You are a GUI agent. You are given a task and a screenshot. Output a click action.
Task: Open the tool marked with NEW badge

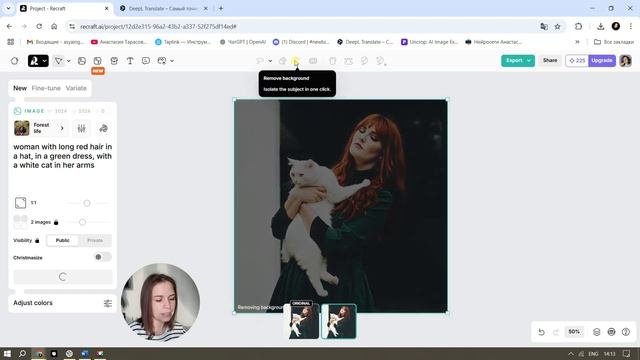tap(98, 61)
